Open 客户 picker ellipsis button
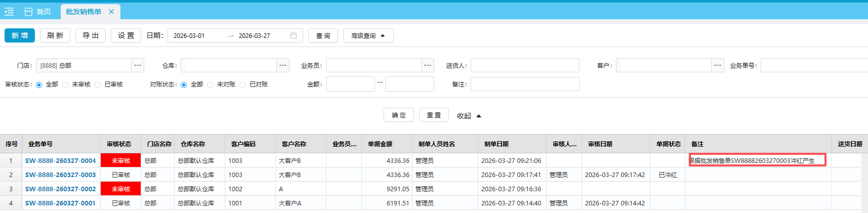 (x=718, y=65)
